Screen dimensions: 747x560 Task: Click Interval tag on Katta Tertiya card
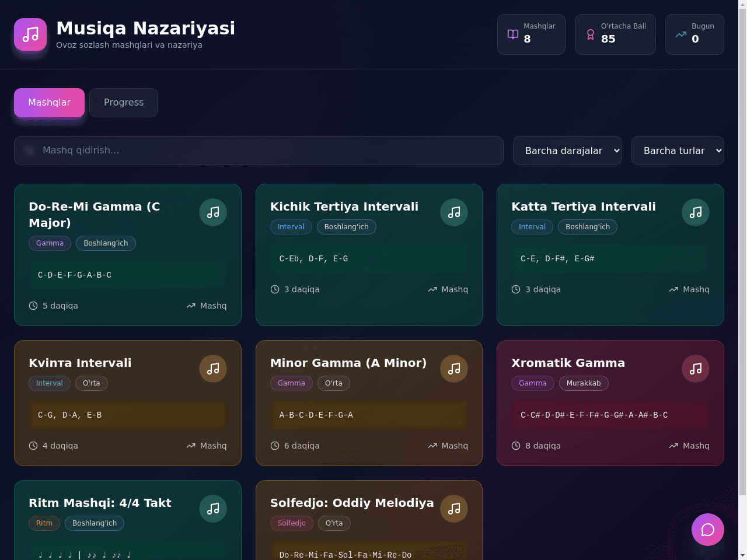pyautogui.click(x=532, y=227)
